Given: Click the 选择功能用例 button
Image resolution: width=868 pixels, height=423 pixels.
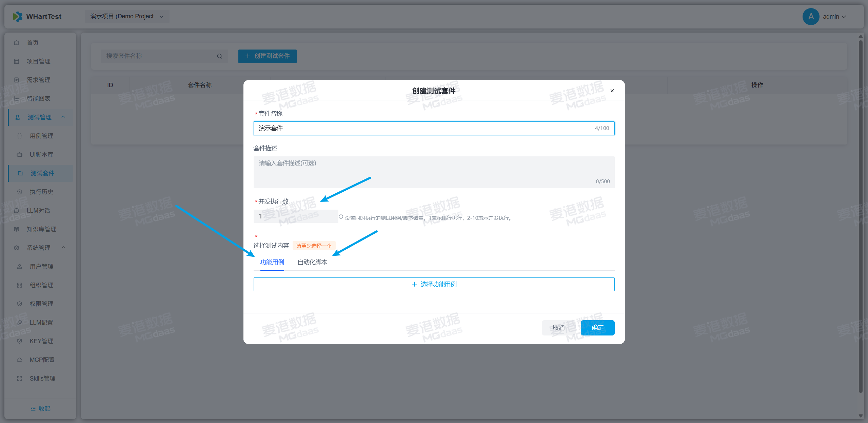Looking at the screenshot, I should click(x=434, y=284).
